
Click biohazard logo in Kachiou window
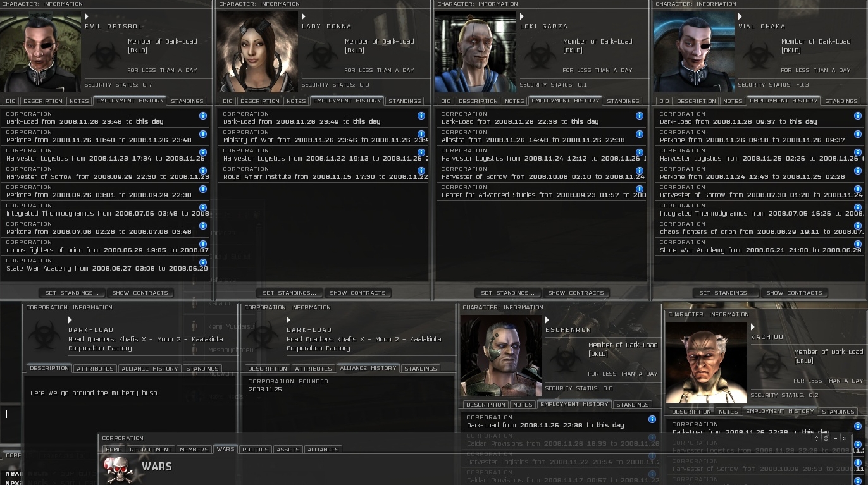pos(772,367)
